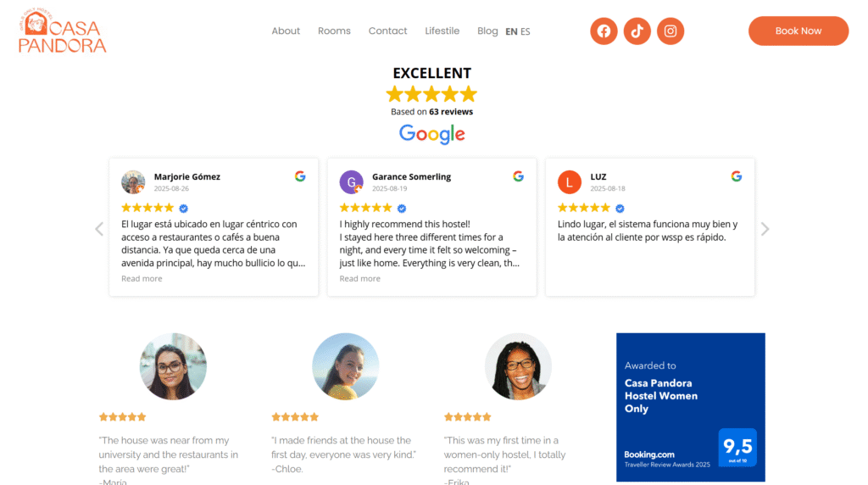Viewport: 868px width, 485px height.
Task: Switch language to ES
Action: tap(526, 31)
